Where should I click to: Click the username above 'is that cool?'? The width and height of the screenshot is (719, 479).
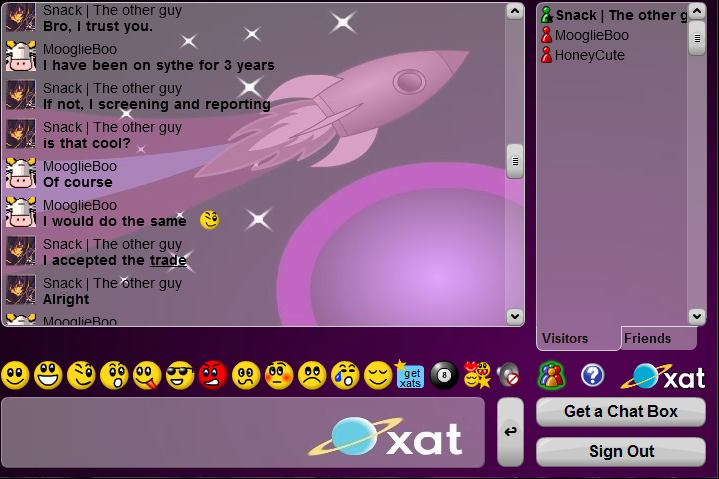[112, 127]
